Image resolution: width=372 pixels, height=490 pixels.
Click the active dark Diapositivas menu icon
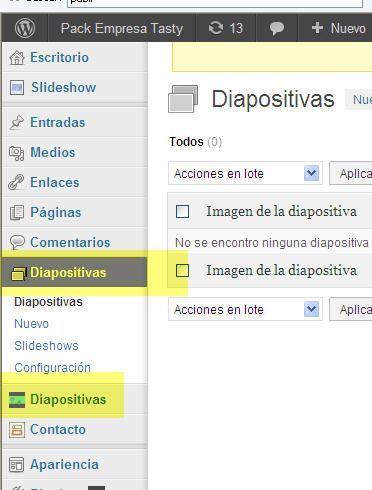tap(19, 273)
